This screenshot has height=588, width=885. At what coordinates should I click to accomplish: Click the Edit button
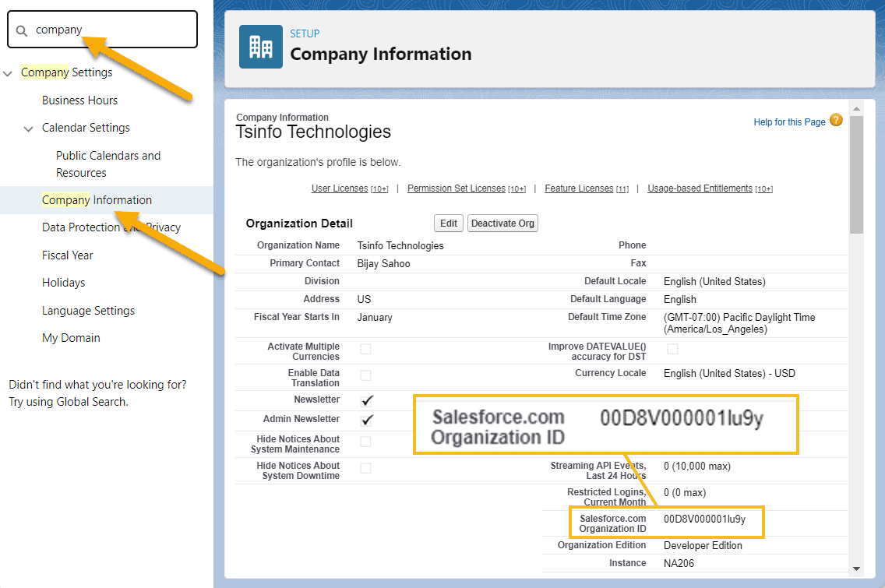pos(448,223)
